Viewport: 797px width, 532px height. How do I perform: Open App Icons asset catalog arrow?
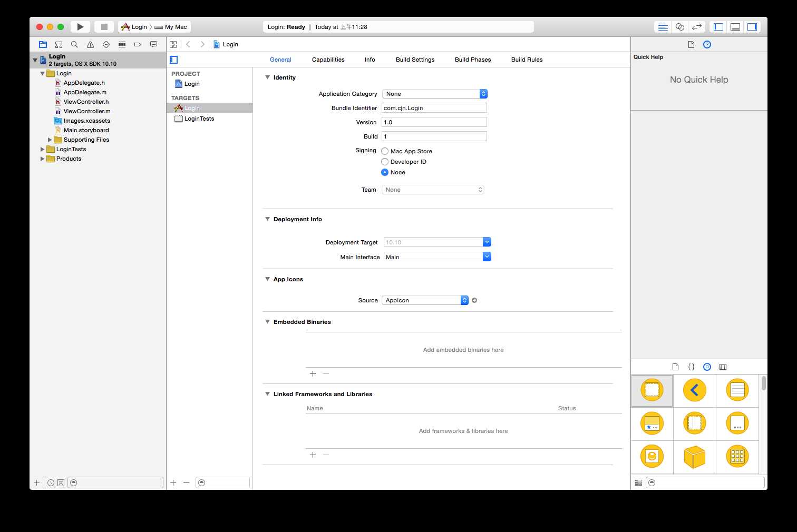(474, 300)
